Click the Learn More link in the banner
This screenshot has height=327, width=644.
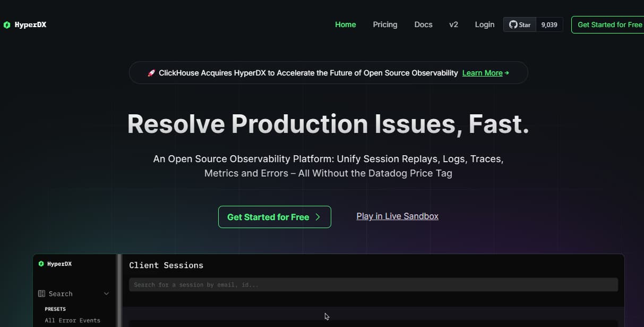click(483, 73)
